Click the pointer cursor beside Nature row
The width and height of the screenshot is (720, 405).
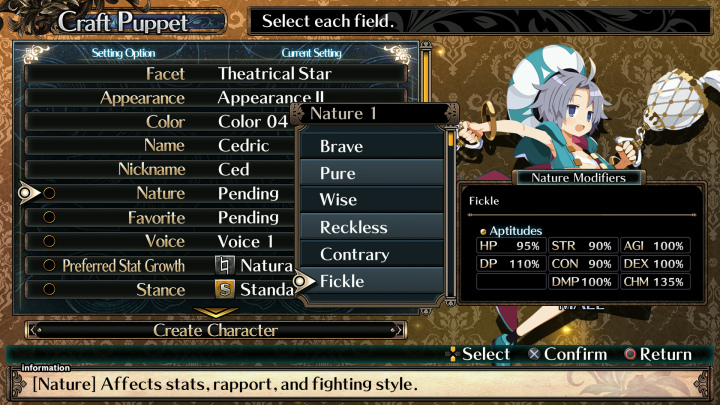(x=28, y=193)
